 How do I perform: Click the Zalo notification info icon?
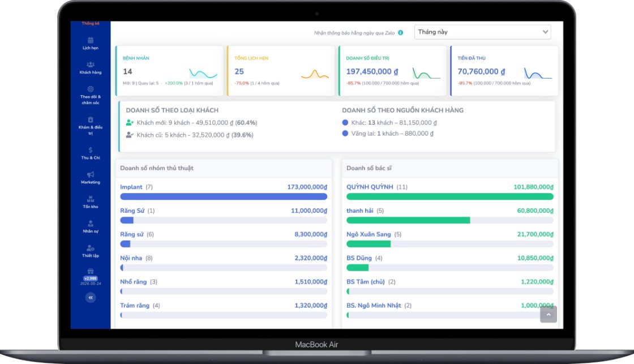[x=400, y=33]
